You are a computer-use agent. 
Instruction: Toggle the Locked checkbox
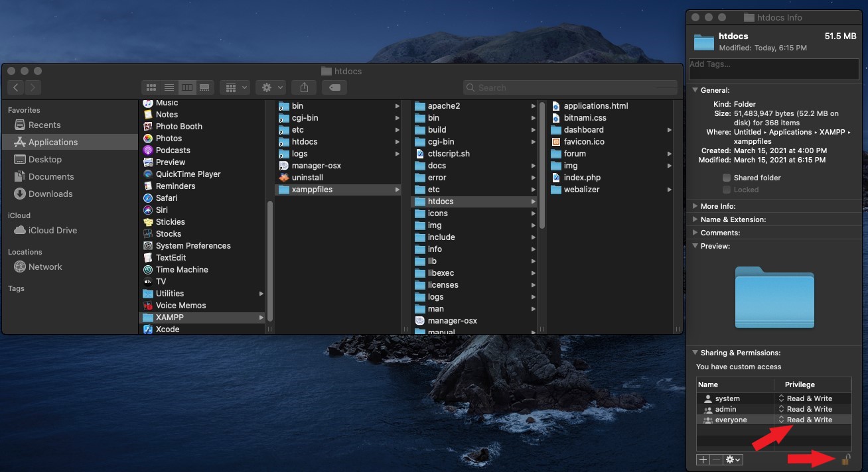(x=727, y=190)
